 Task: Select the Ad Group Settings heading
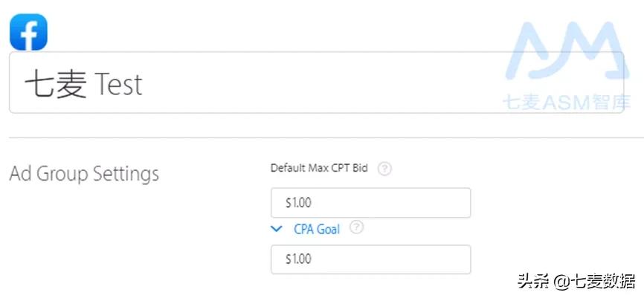point(84,175)
